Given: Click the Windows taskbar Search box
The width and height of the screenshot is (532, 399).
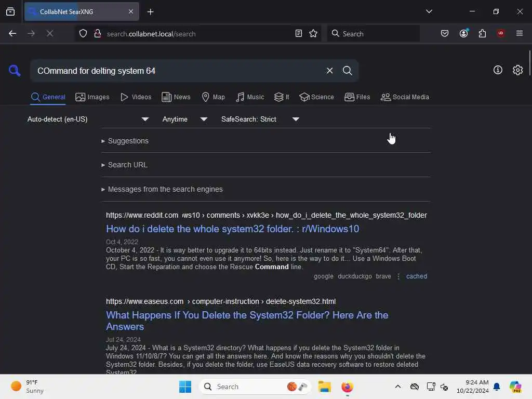Looking at the screenshot, I should [255, 387].
